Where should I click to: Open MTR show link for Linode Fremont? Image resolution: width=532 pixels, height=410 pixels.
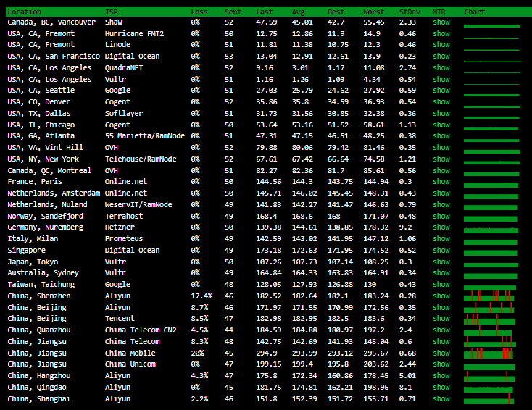(x=441, y=45)
